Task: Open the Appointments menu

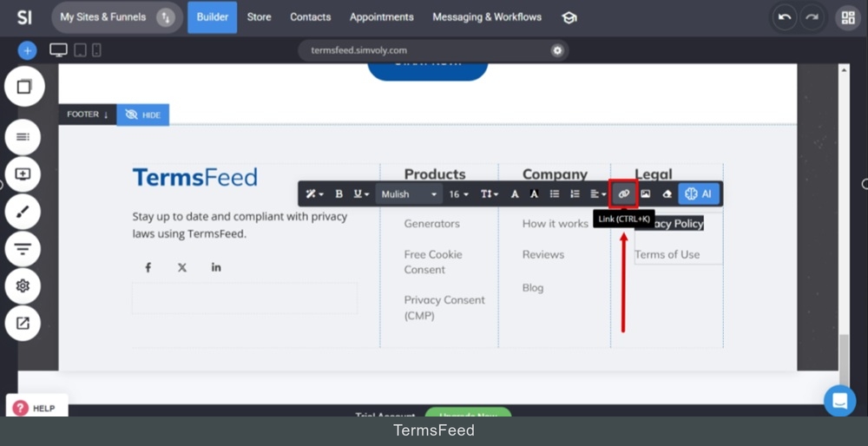Action: pyautogui.click(x=381, y=17)
